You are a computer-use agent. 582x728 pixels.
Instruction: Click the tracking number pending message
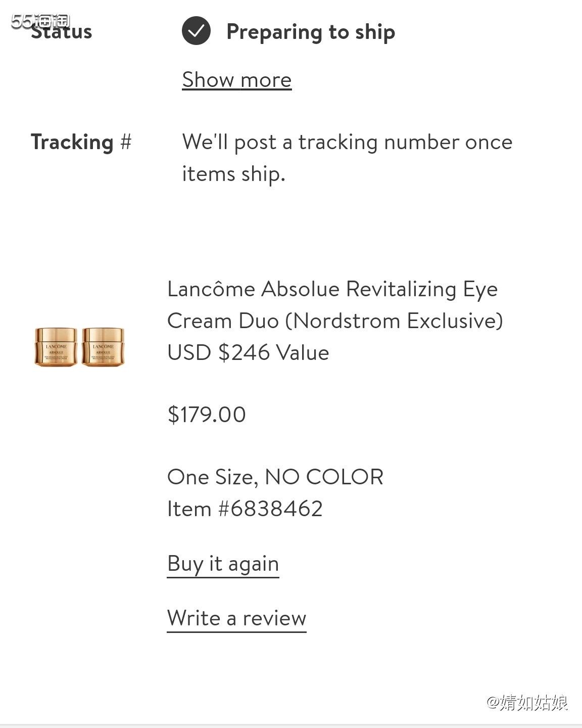(347, 158)
